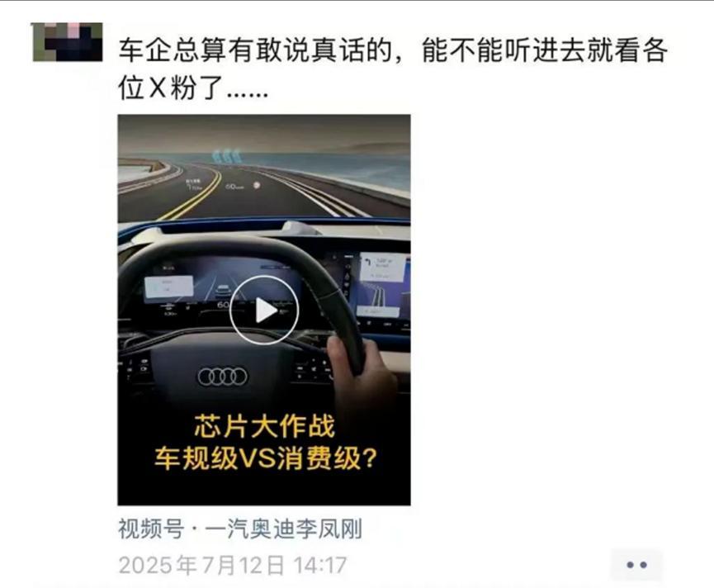Click the 芯片大作战 yellow caption
This screenshot has height=588, width=714.
(x=265, y=426)
